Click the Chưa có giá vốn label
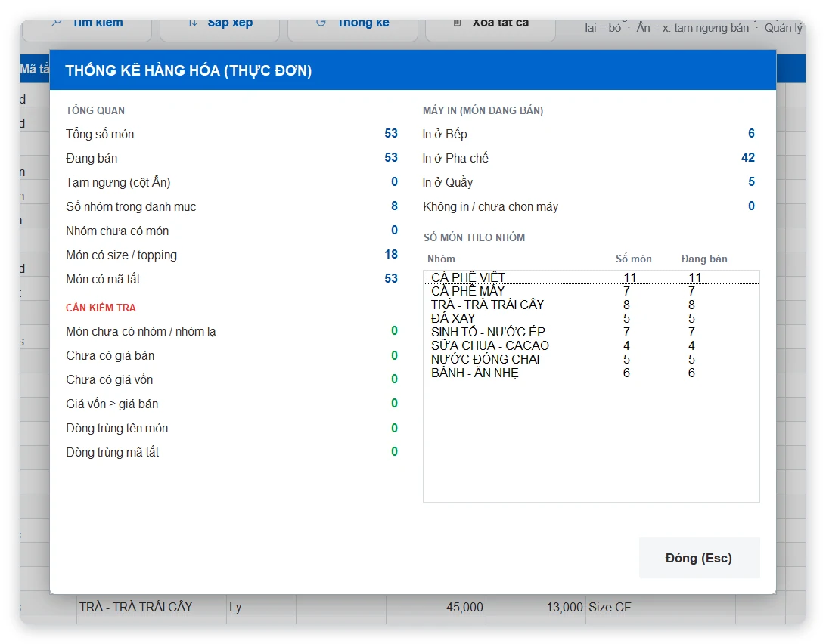This screenshot has width=826, height=644. tap(110, 379)
